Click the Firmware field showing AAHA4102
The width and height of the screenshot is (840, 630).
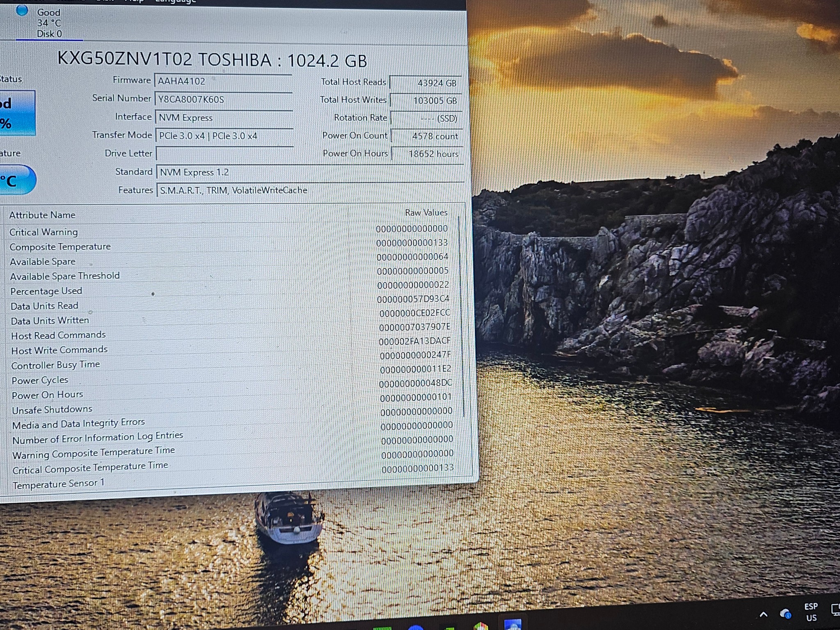click(223, 81)
